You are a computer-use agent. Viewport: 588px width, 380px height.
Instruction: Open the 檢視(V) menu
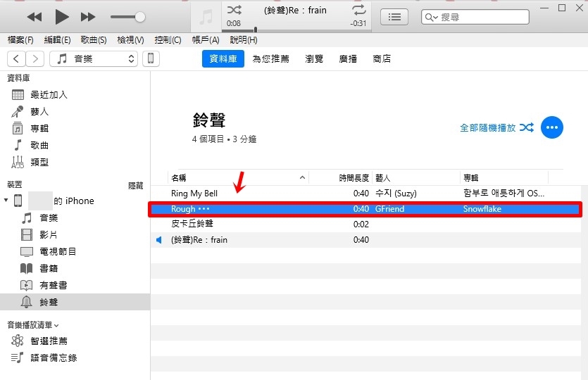tap(130, 39)
